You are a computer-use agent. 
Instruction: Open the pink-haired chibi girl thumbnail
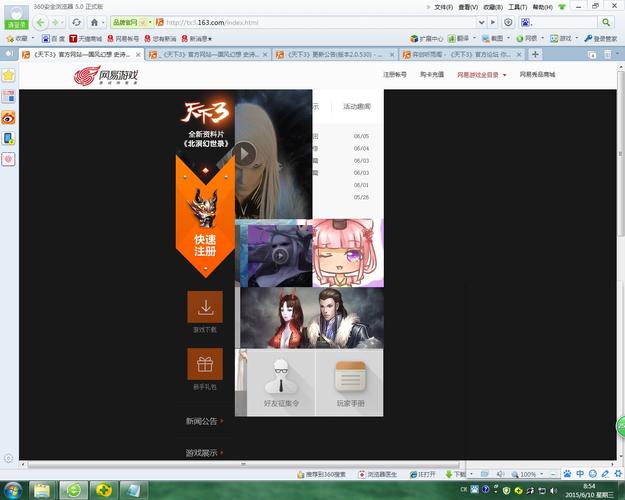pyautogui.click(x=348, y=253)
